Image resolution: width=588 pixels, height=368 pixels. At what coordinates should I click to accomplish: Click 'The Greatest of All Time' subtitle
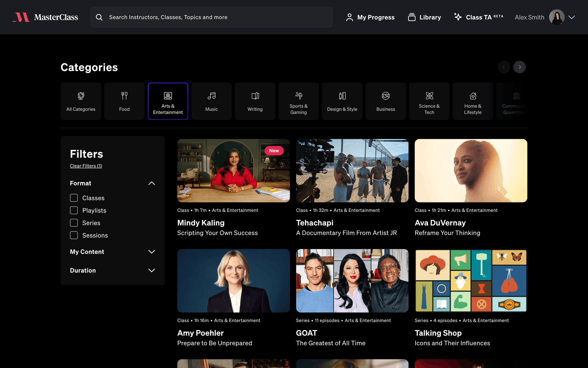coord(331,343)
